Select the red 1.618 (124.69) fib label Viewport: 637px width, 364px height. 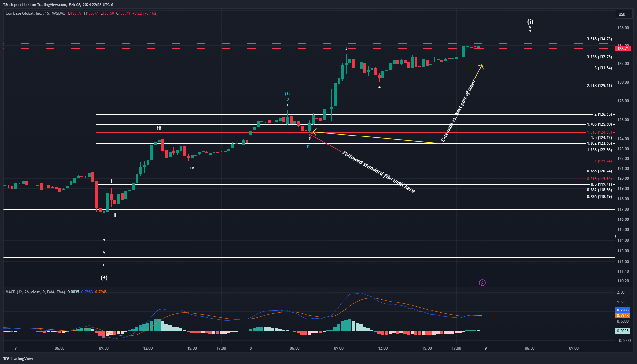tap(599, 132)
